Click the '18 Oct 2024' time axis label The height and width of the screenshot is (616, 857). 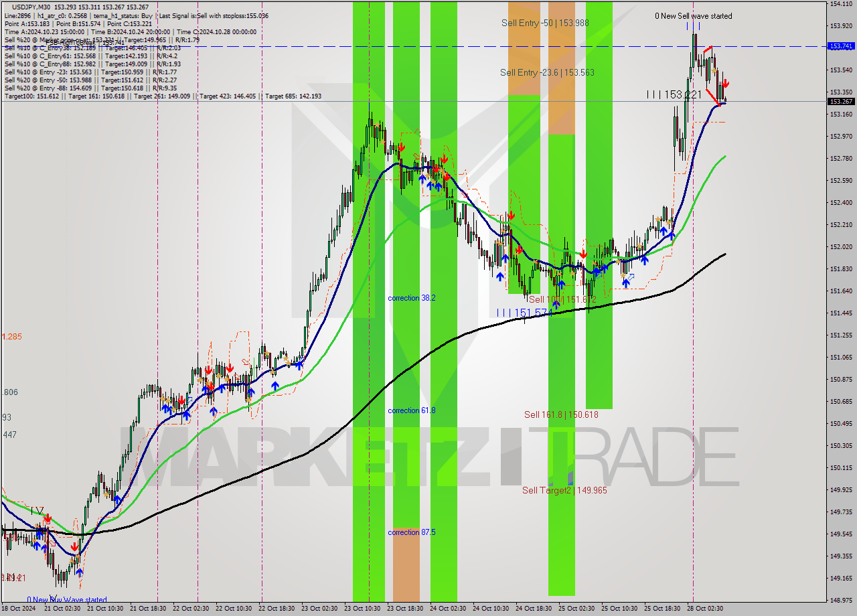[19, 609]
